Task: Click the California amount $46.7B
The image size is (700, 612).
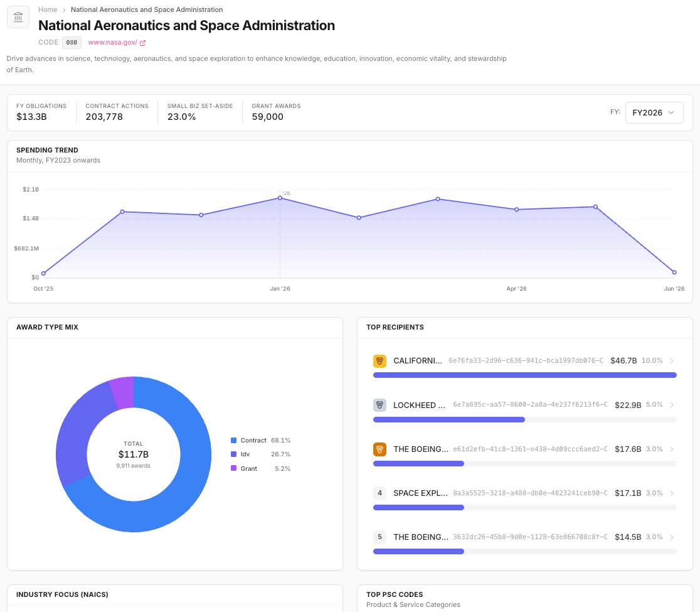Action: tap(623, 360)
